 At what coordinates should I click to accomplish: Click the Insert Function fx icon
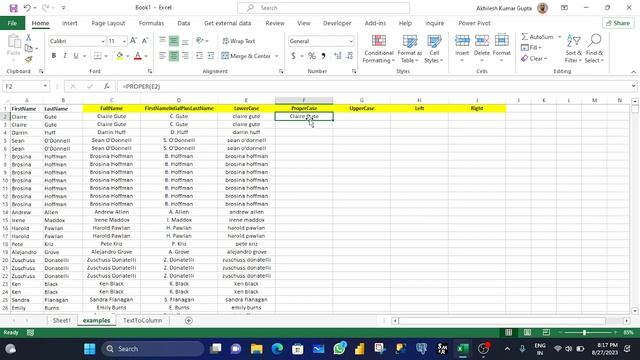pos(107,86)
